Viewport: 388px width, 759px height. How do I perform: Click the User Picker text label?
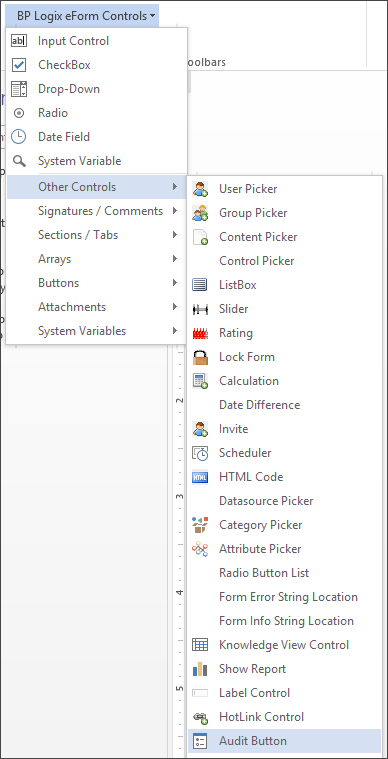click(x=248, y=189)
